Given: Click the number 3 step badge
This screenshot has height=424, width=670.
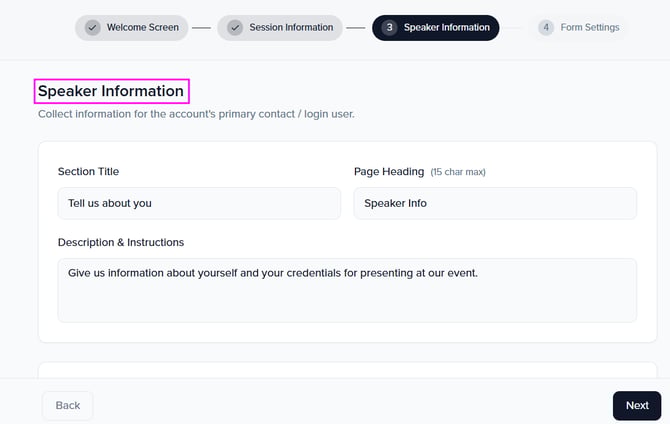Looking at the screenshot, I should (x=389, y=28).
